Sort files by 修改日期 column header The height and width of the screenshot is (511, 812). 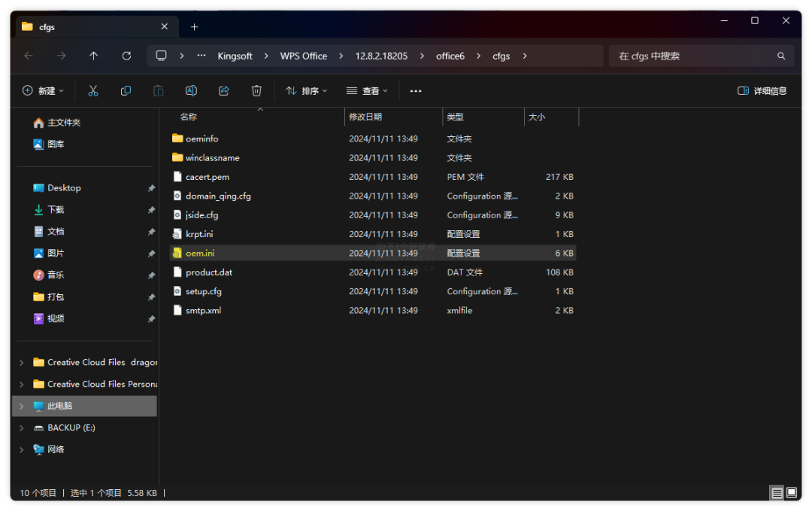tap(365, 117)
